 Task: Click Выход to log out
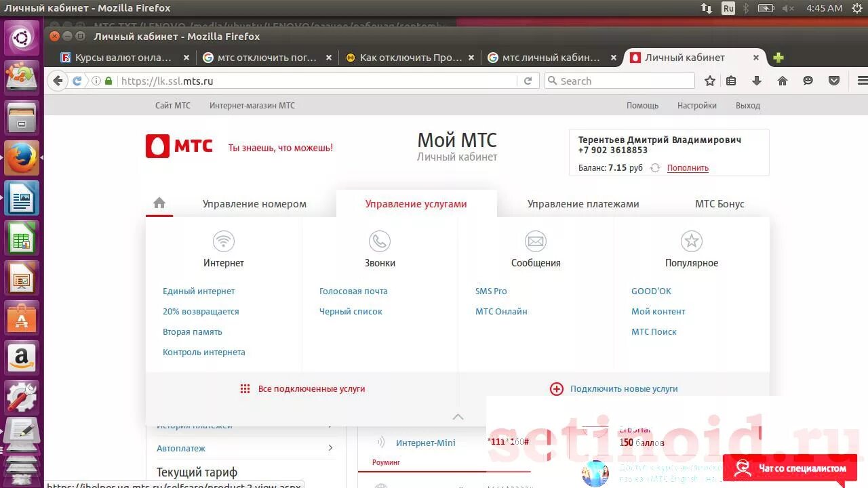pyautogui.click(x=748, y=106)
